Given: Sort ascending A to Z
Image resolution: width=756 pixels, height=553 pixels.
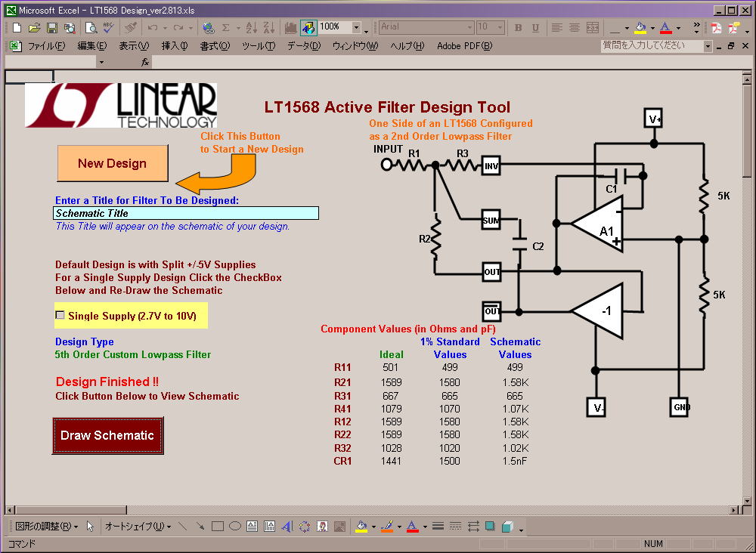Looking at the screenshot, I should (x=251, y=28).
